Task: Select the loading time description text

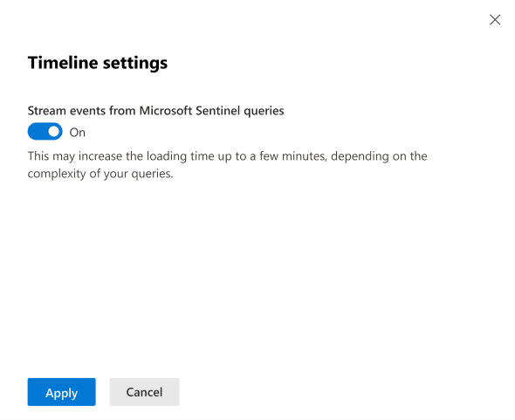Action: tap(227, 165)
